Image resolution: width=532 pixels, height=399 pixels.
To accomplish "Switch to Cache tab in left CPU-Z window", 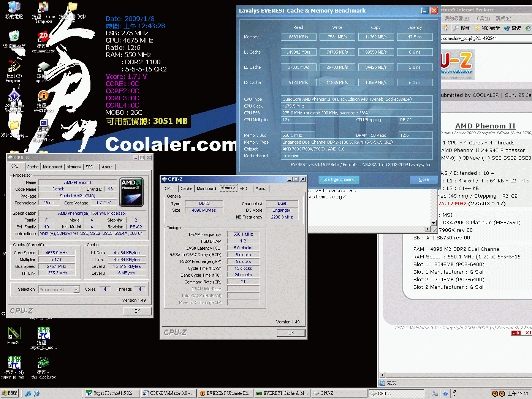I will click(x=32, y=167).
